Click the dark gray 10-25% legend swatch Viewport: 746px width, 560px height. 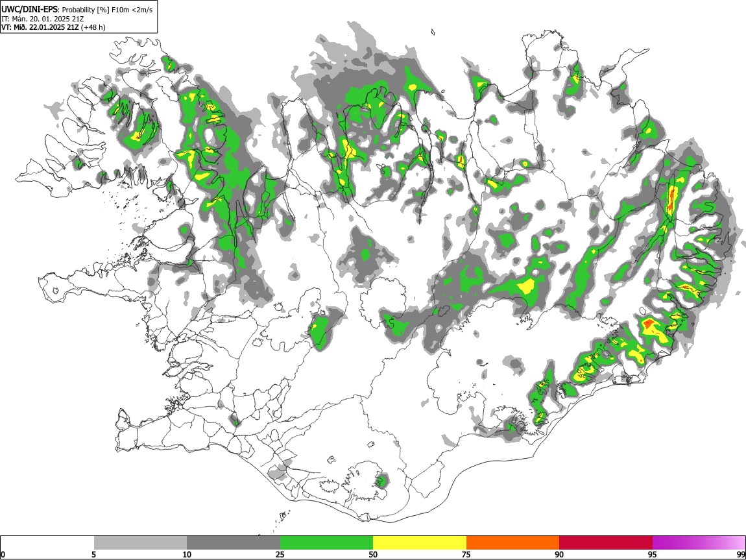(234, 543)
